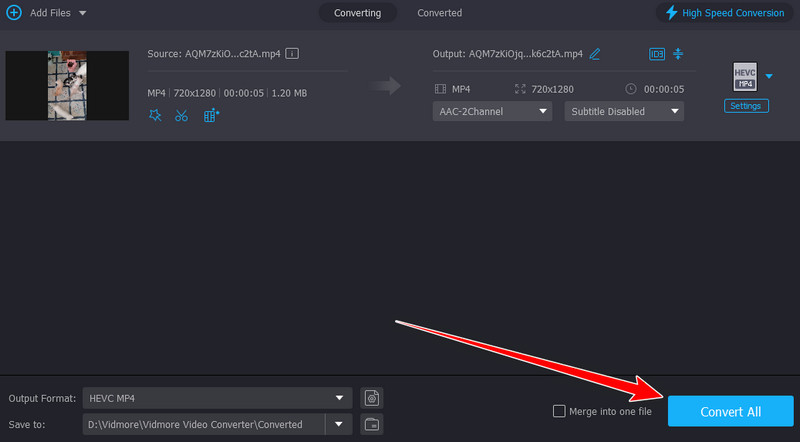Rename output file with pencil icon
Screen dimensions: 800x442
pyautogui.click(x=596, y=53)
